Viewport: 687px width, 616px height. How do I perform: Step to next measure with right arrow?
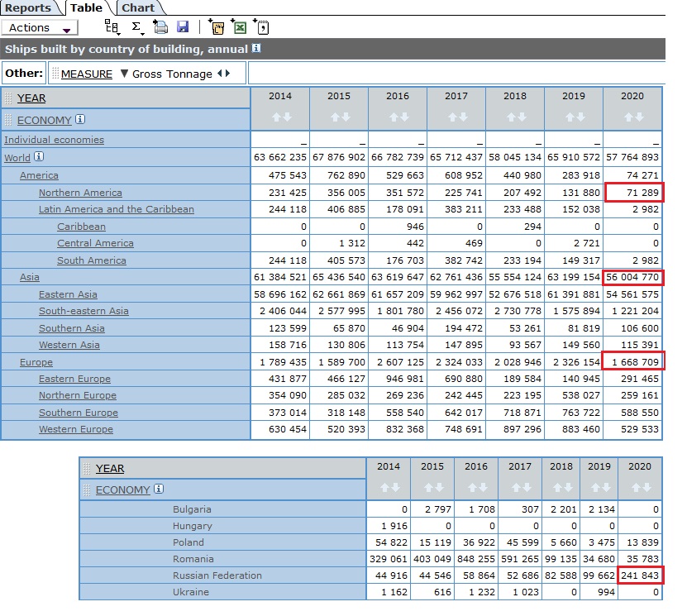pyautogui.click(x=228, y=73)
